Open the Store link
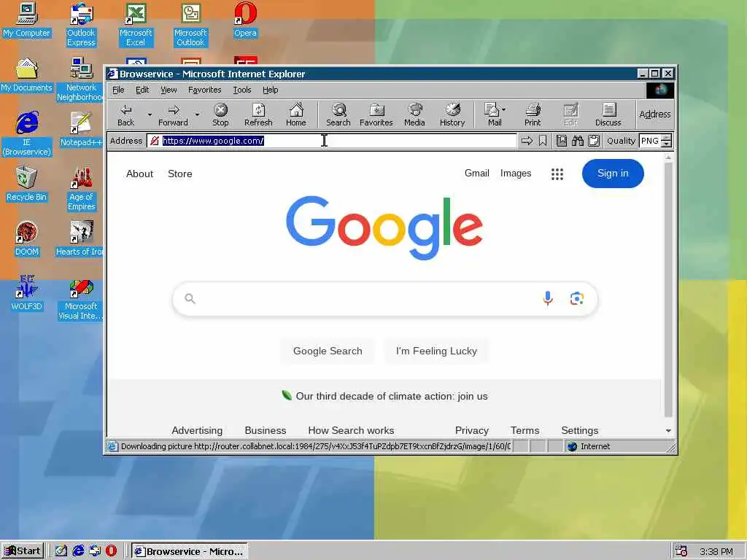Screen dimensions: 747x560 180,174
